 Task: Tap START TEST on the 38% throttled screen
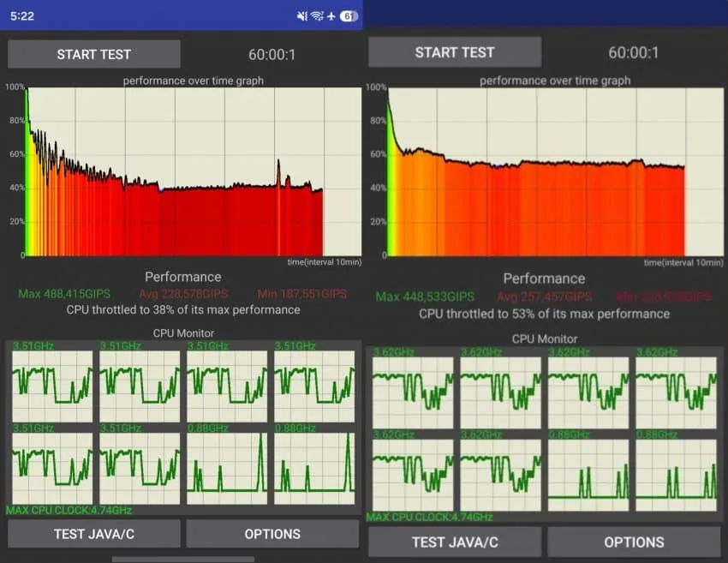(94, 54)
